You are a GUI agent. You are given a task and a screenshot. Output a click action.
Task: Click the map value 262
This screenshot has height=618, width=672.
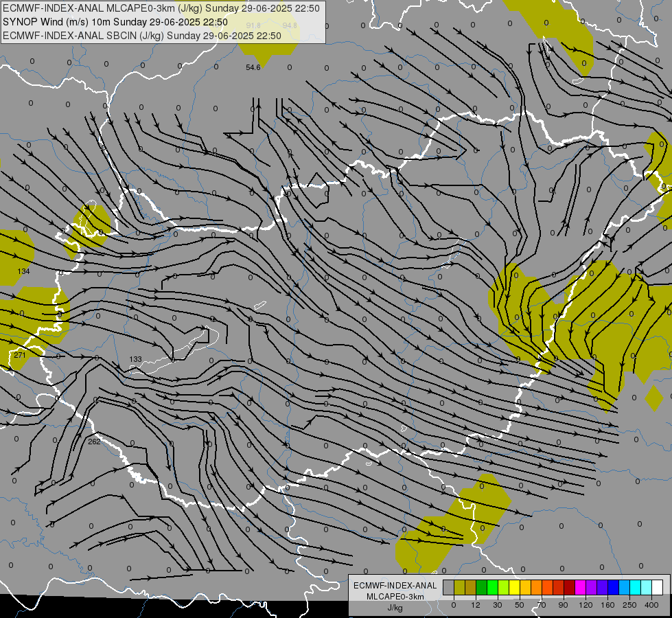pos(94,442)
